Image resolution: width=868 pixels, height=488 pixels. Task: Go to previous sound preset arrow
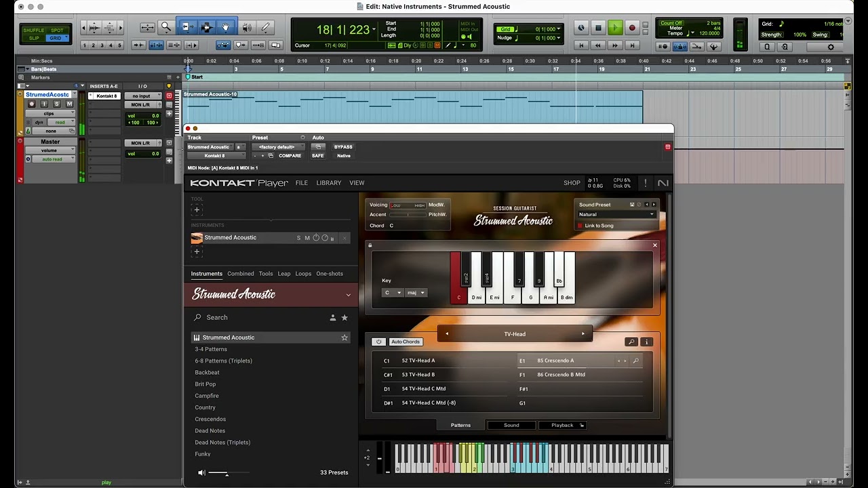coord(646,205)
